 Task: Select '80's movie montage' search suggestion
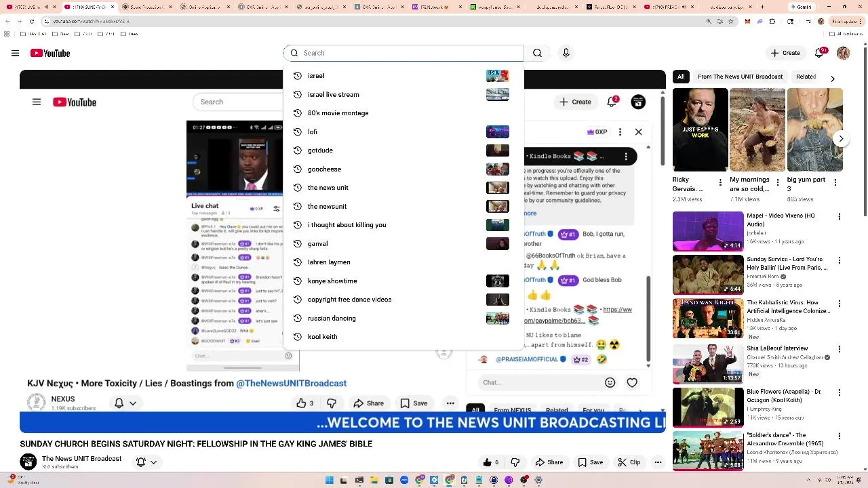(403, 113)
